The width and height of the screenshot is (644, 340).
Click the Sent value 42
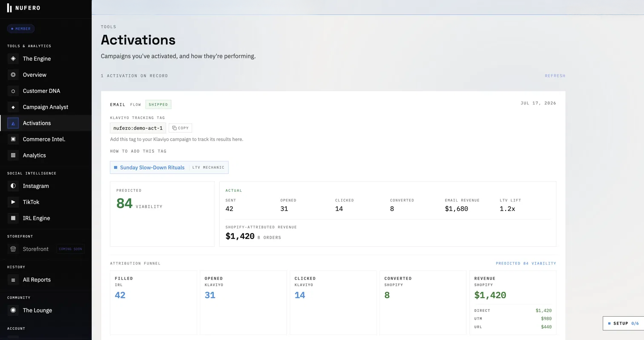click(229, 209)
